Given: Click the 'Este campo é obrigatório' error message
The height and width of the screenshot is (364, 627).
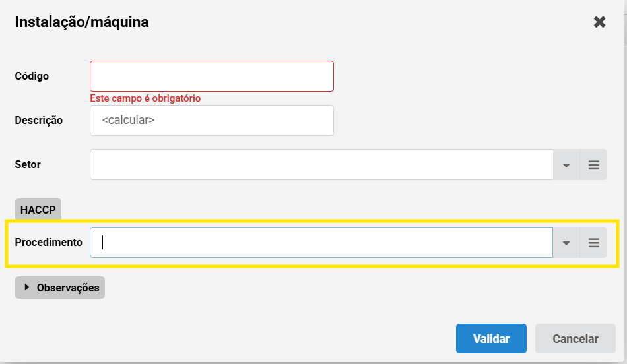Looking at the screenshot, I should (145, 98).
